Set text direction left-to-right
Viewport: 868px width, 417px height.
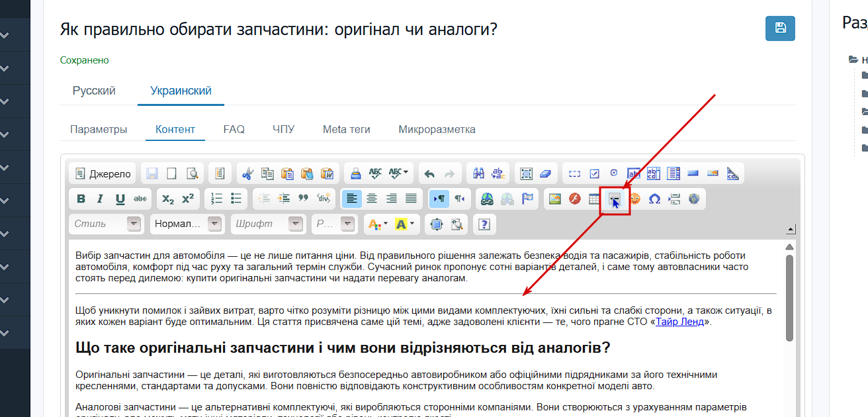[x=439, y=199]
